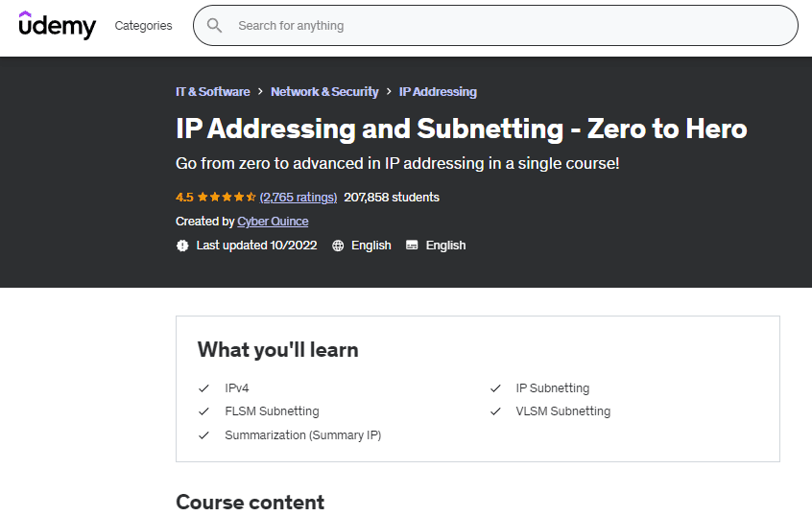Click the Course content heading
This screenshot has height=516, width=812.
(x=251, y=502)
